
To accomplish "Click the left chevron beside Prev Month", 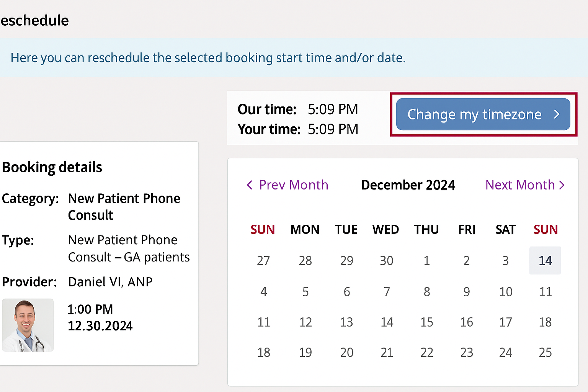I will pos(250,185).
